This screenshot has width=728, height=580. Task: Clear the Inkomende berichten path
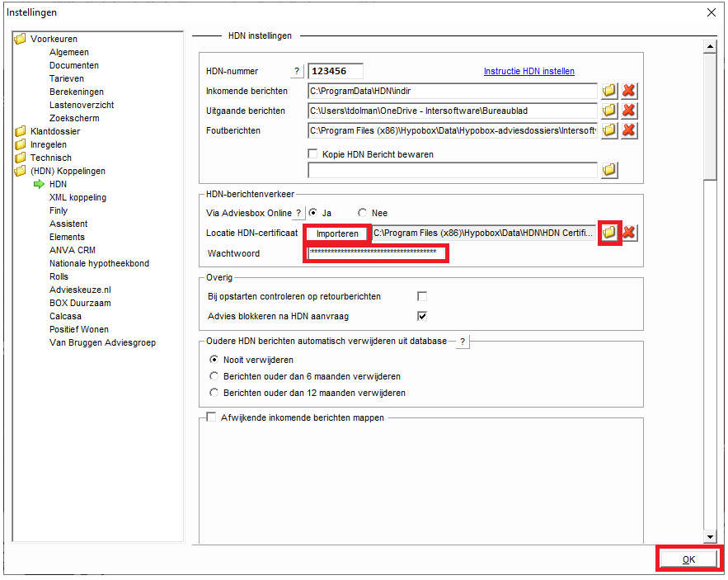628,91
